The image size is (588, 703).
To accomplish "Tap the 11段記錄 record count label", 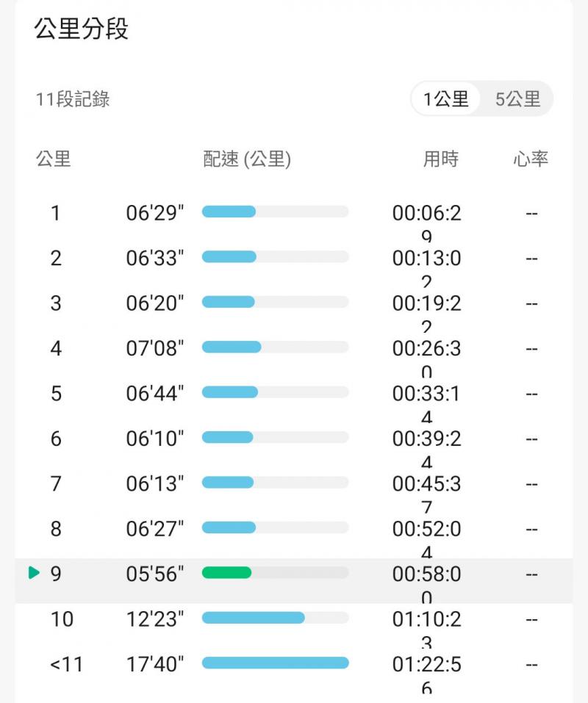I will tap(73, 99).
